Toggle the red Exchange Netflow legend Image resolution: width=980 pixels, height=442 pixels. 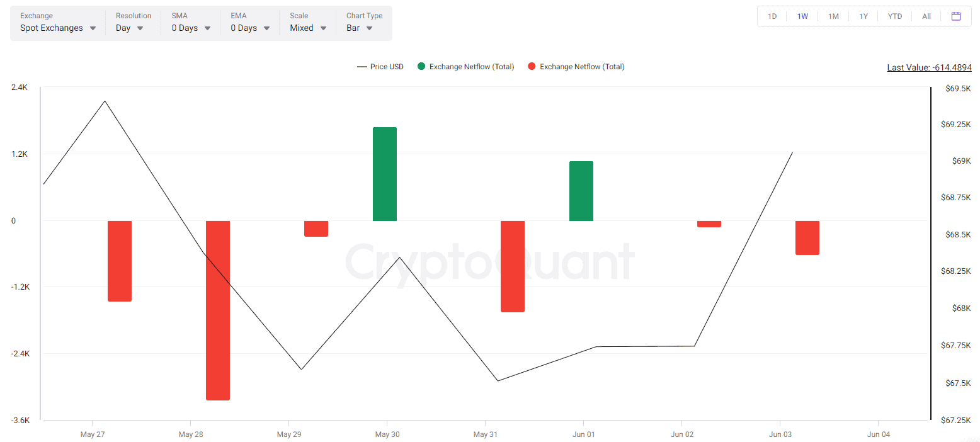576,67
